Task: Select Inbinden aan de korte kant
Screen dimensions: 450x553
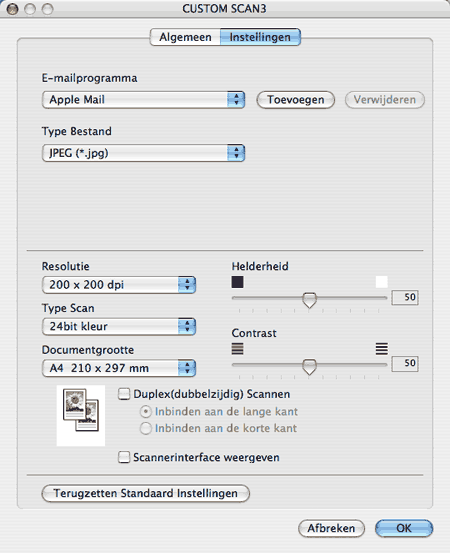Action: pos(146,428)
